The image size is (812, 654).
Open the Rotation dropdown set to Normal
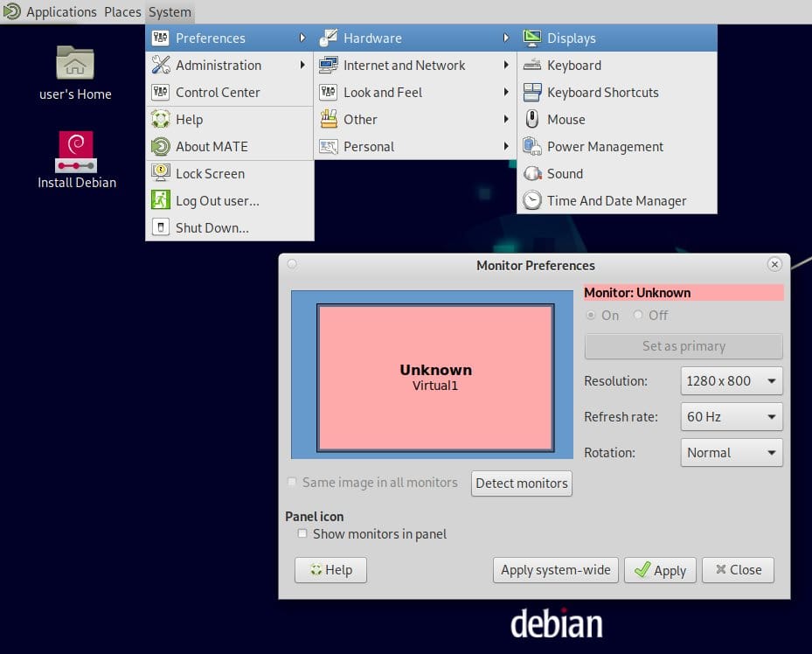coord(731,453)
